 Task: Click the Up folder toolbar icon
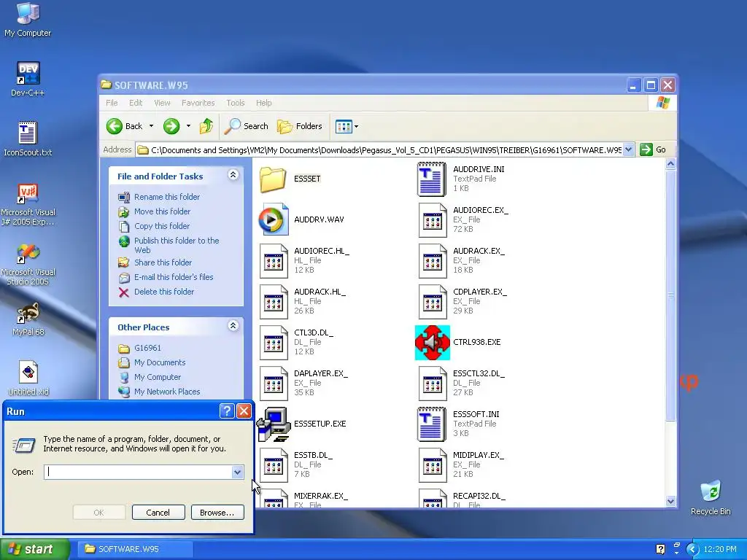tap(206, 126)
